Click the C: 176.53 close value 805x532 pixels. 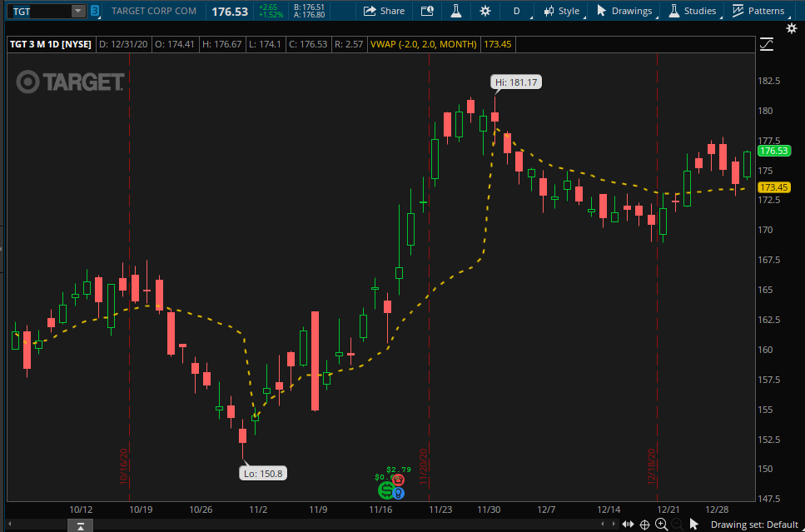point(308,45)
